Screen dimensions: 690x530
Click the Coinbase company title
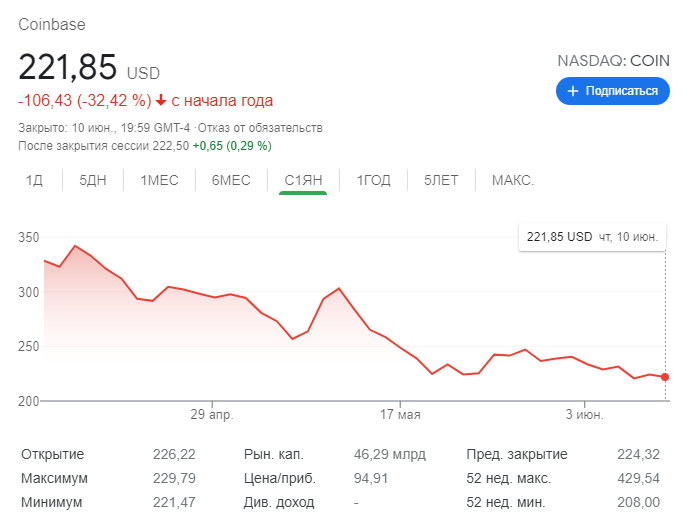point(52,24)
